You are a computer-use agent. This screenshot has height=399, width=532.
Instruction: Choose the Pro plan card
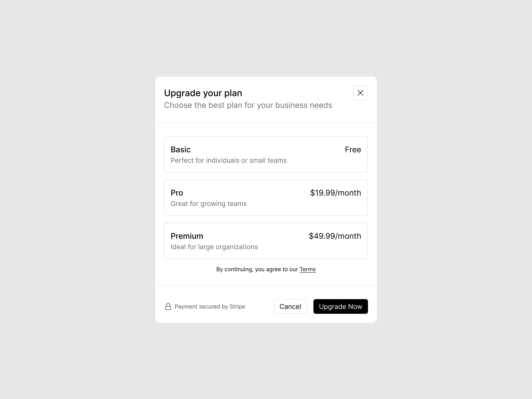266,198
